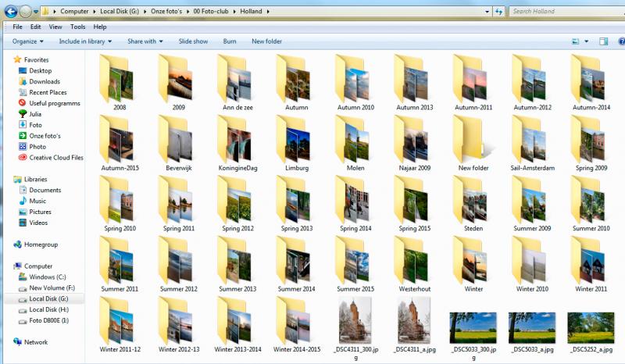Open the Videos library
The width and height of the screenshot is (625, 364).
click(38, 223)
